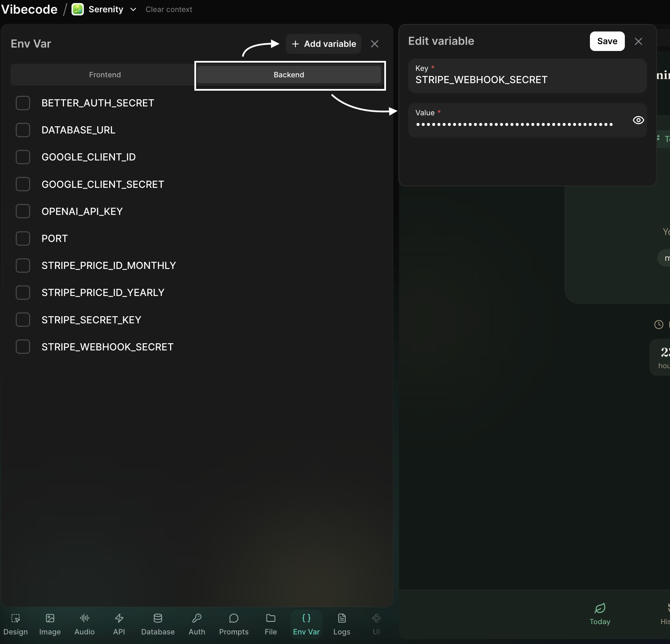Screen dimensions: 670x644
Task: Reveal the hidden Value with the eye icon
Action: tap(638, 120)
